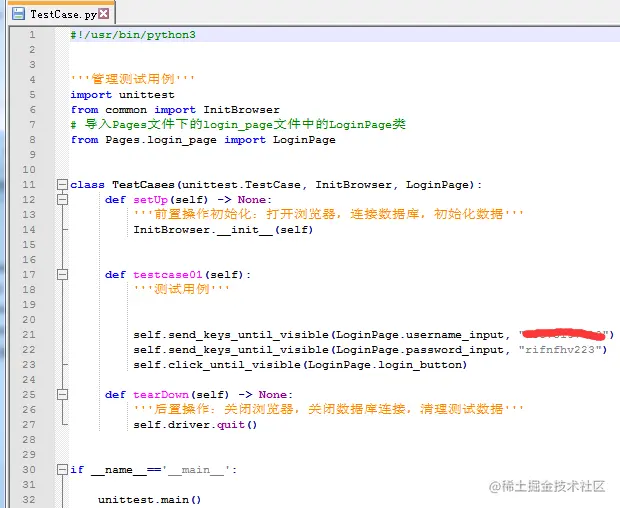The width and height of the screenshot is (620, 508).
Task: Click line number 1 in the margin
Action: [32, 35]
